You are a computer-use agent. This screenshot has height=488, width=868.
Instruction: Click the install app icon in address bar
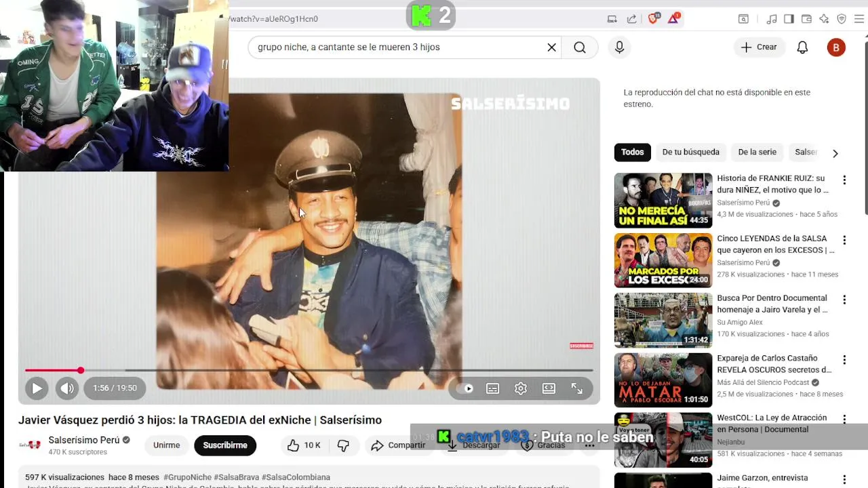pos(612,19)
